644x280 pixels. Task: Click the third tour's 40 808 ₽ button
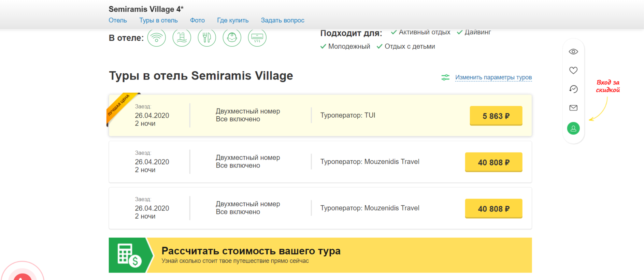[x=493, y=209]
